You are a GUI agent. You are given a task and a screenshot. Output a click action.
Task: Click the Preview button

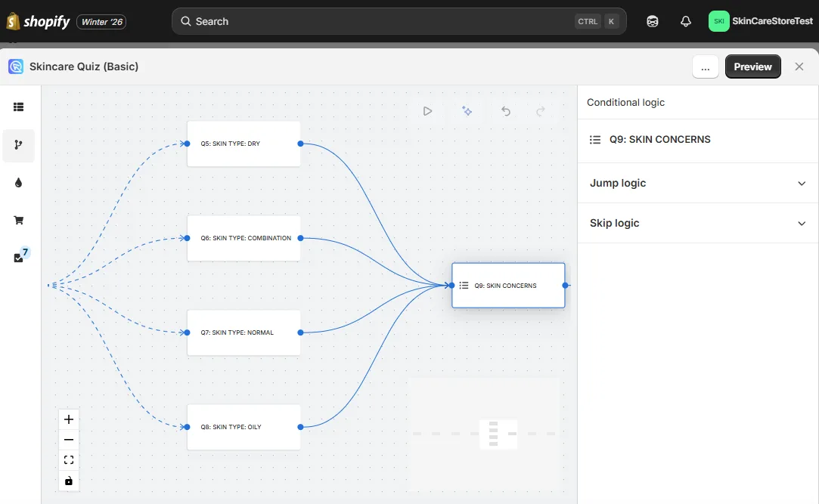coord(752,66)
